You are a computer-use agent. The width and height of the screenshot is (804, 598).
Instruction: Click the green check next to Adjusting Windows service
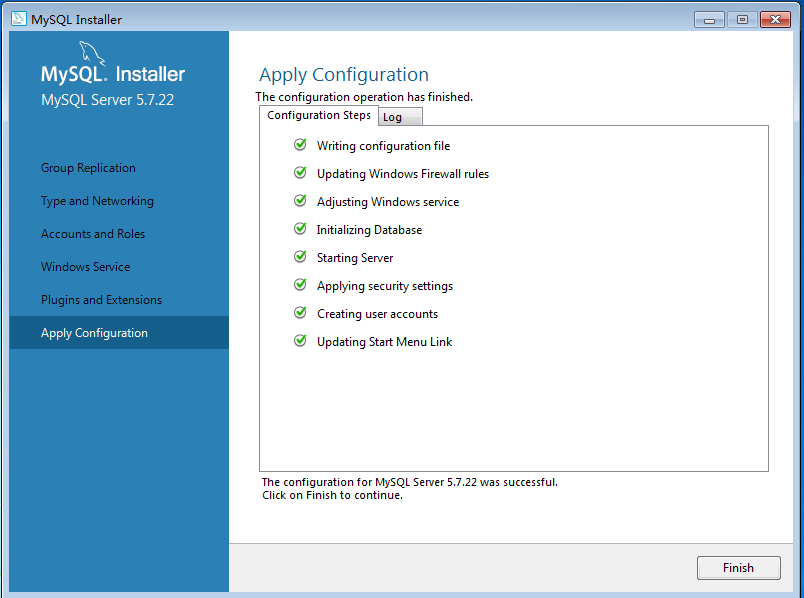click(x=300, y=201)
